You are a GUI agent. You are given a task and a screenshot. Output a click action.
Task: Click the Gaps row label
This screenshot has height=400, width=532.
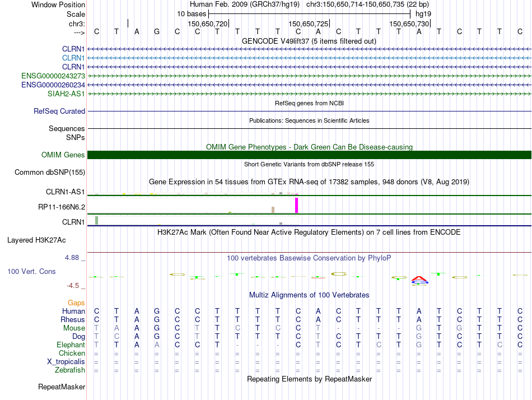pos(76,303)
